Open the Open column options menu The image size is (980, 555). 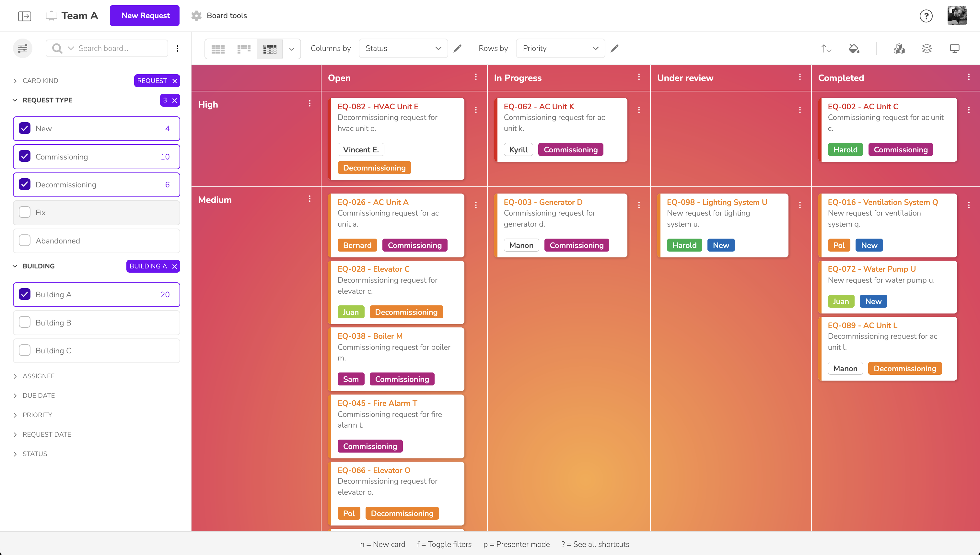click(x=476, y=77)
